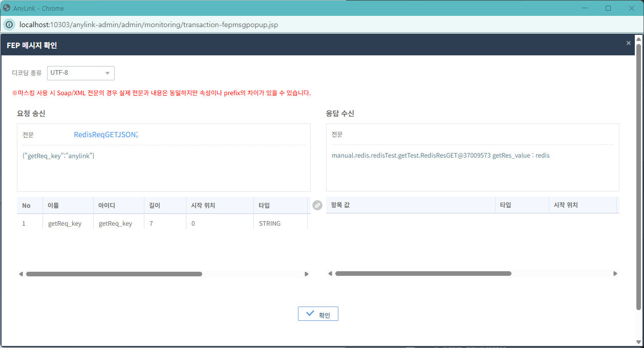Click the response table horizontal scrollbar thumb
This screenshot has width=644, height=348.
(423, 274)
